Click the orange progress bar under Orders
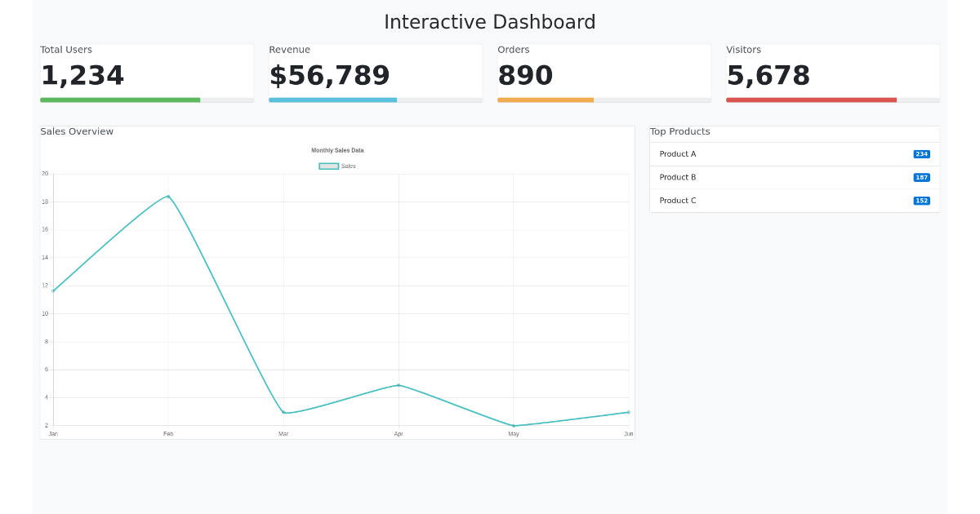Screen dimensions: 980x514 point(545,100)
